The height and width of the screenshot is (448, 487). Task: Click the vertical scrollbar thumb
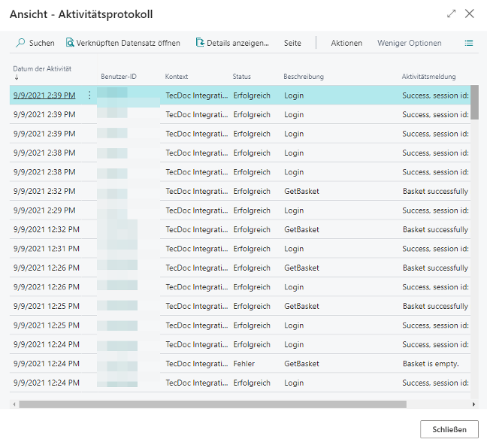click(474, 102)
